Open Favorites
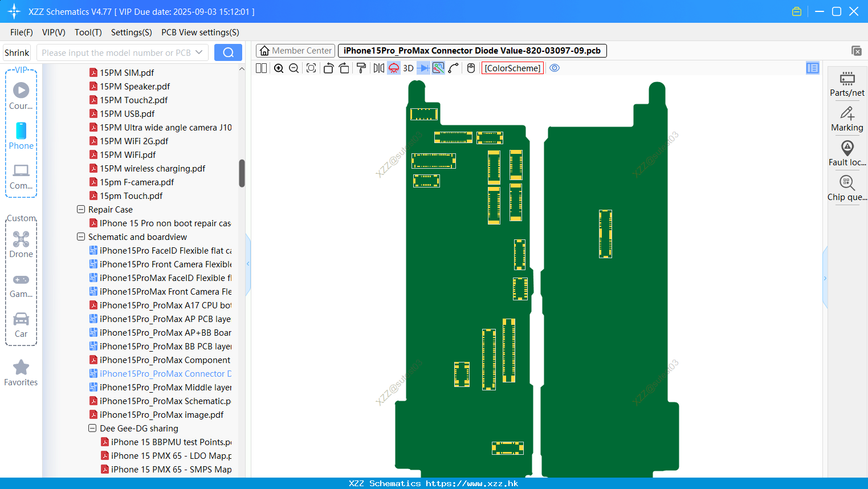 (x=21, y=373)
